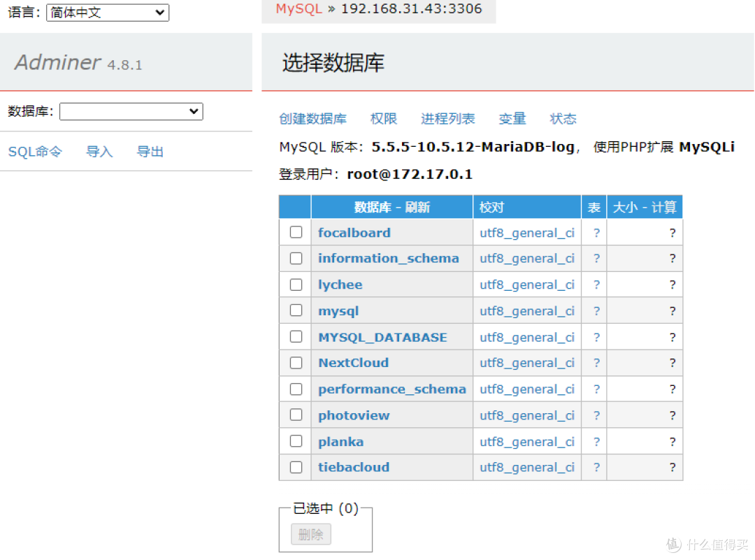This screenshot has width=755, height=560.
Task: Open the tiebacloud database
Action: click(x=353, y=467)
